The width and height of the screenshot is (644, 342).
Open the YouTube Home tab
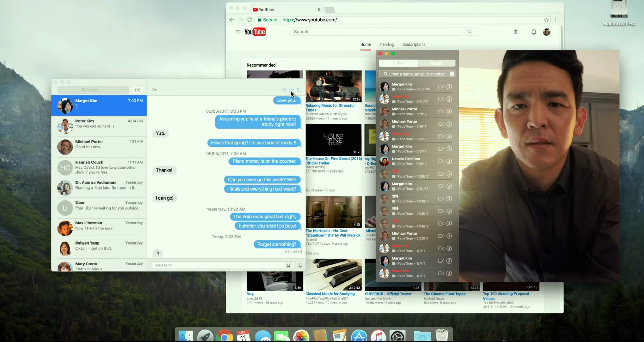tap(366, 44)
